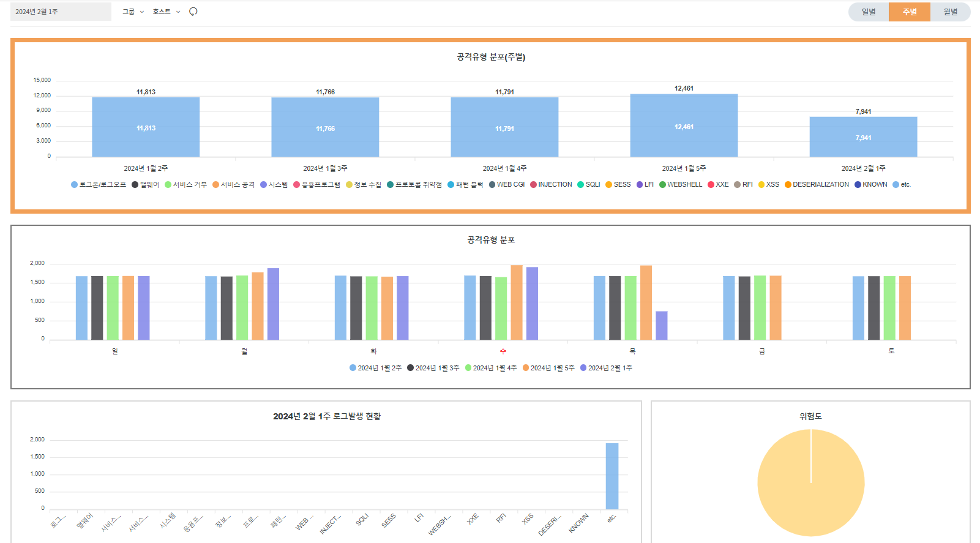Open the 그룹 dropdown
The height and width of the screenshot is (543, 980).
tap(133, 12)
